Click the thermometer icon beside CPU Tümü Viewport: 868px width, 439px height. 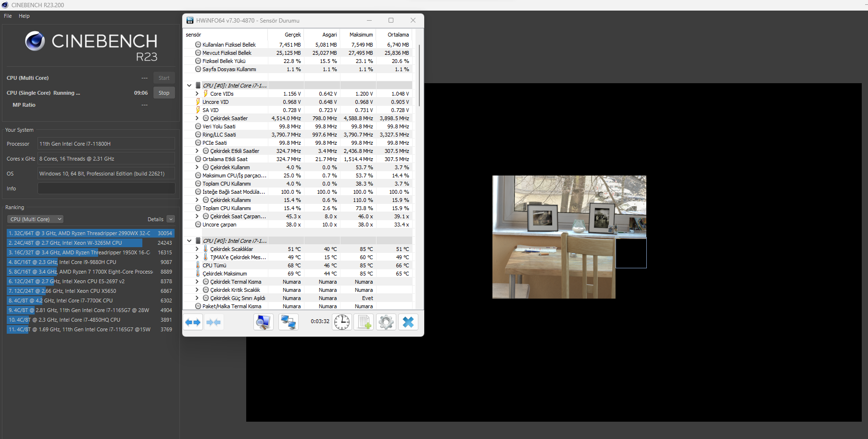coord(198,265)
